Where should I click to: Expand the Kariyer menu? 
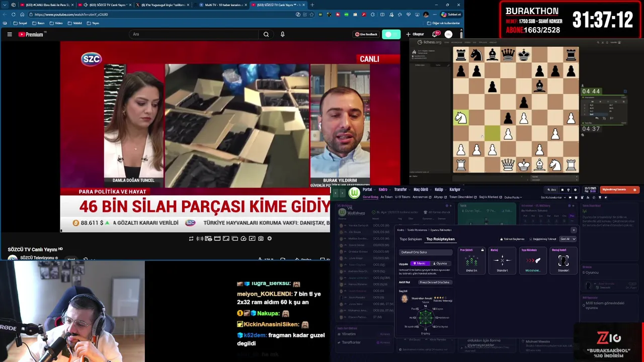(x=456, y=190)
